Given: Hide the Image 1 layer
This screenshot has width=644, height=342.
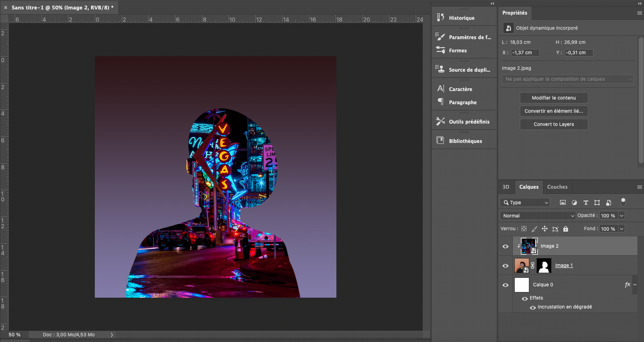Looking at the screenshot, I should point(506,266).
